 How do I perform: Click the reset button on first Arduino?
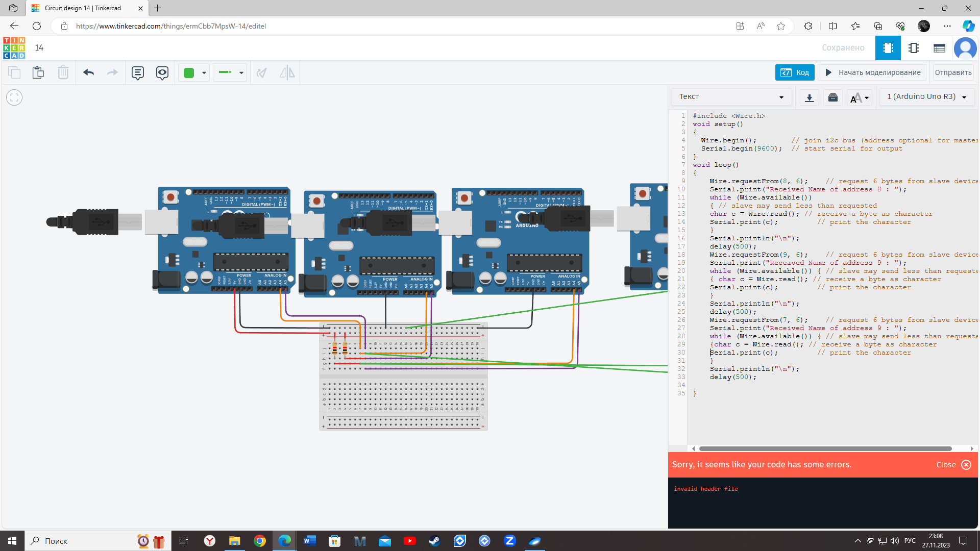tap(170, 197)
